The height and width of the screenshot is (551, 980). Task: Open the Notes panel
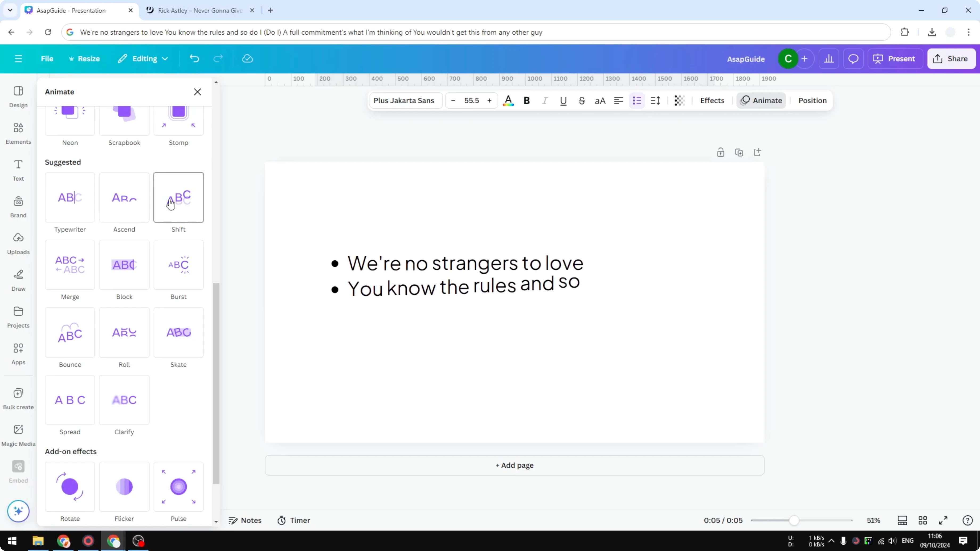pos(245,520)
